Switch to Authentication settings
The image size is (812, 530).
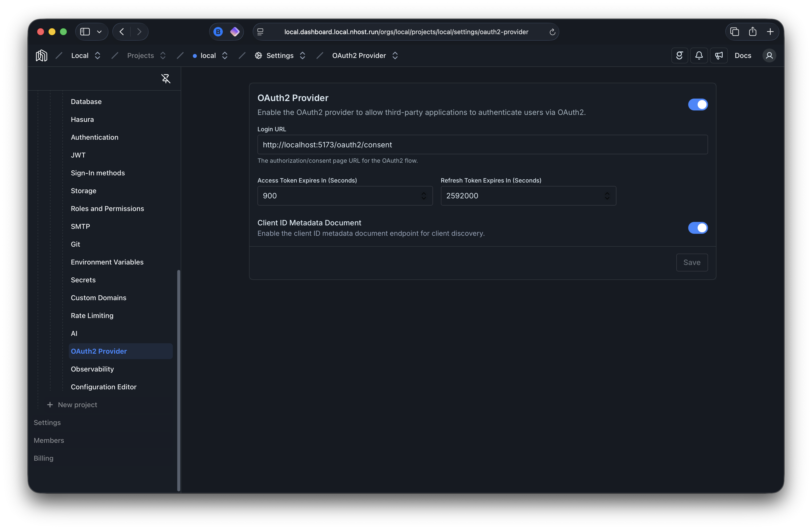tap(95, 137)
